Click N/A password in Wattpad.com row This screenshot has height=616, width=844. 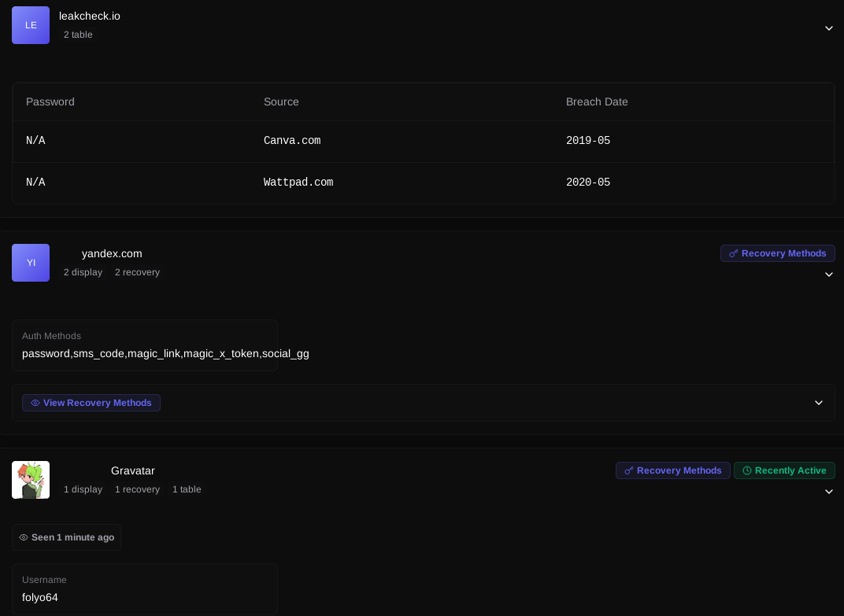[x=35, y=183]
